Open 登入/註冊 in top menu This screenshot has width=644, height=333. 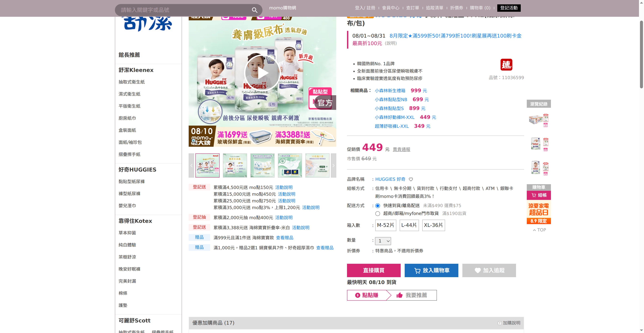coord(365,8)
